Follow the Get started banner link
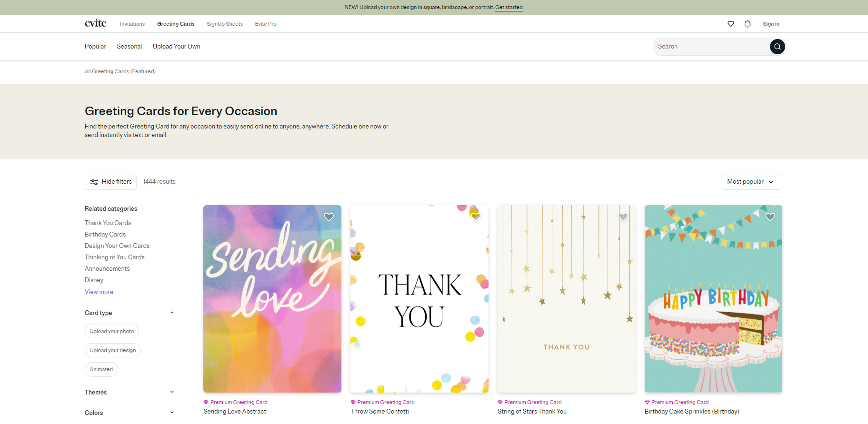This screenshot has height=424, width=868. coord(509,7)
